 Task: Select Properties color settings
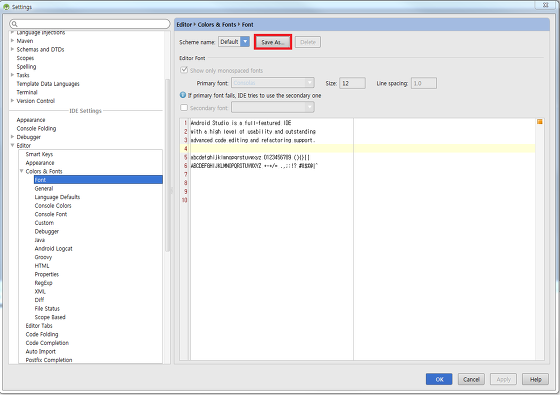click(46, 274)
